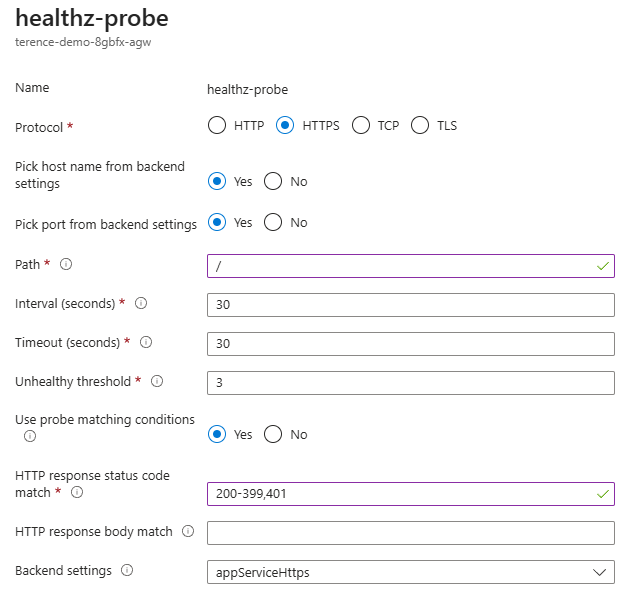Click info icon beside Interval (seconds)
The width and height of the screenshot is (626, 595).
(141, 303)
